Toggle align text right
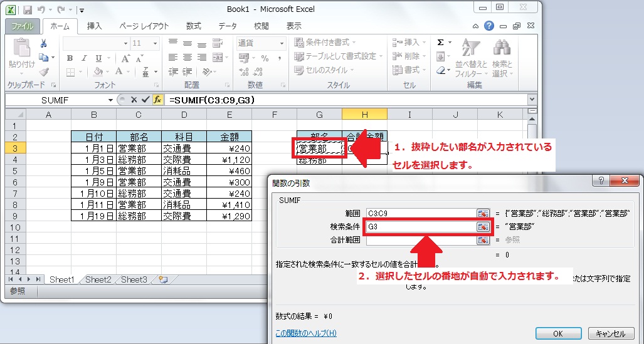 [202, 58]
